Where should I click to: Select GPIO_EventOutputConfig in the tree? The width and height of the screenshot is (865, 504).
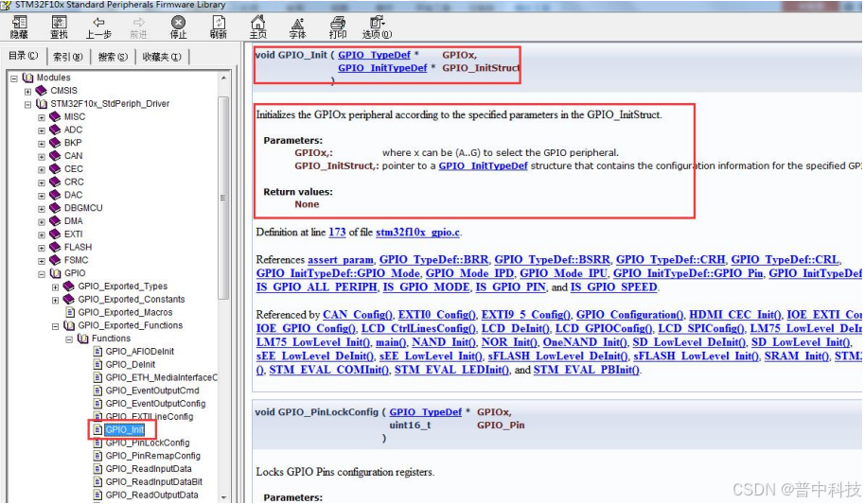[x=155, y=404]
